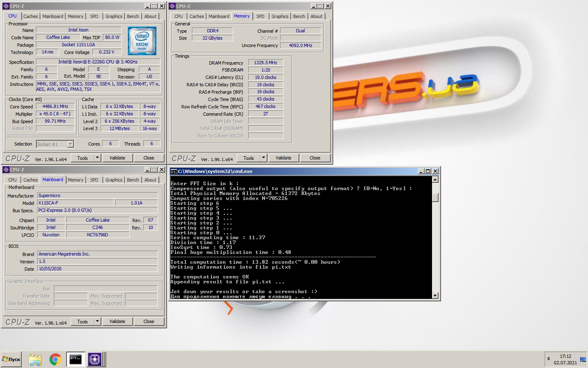Switch to Caches tab in CPU window

[30, 16]
